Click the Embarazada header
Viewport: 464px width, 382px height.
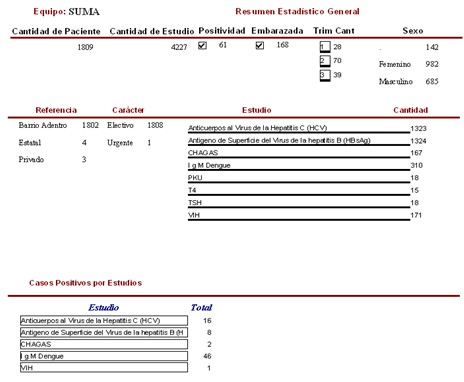pos(277,31)
